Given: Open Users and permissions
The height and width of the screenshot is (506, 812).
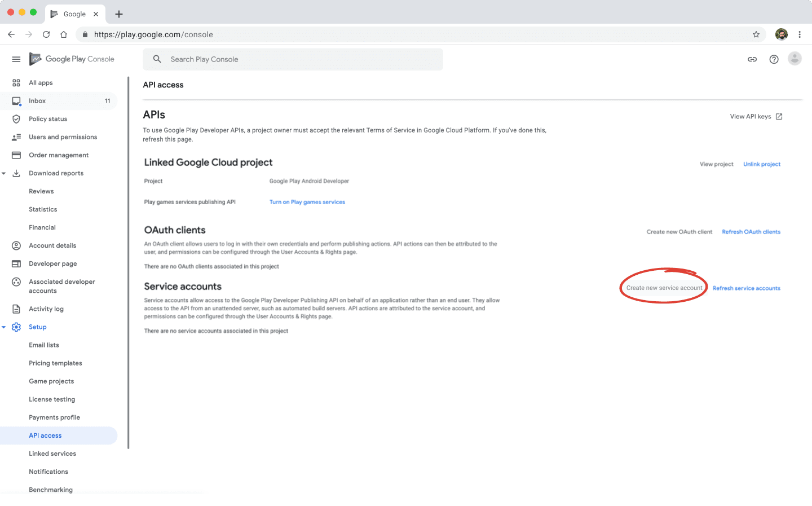Looking at the screenshot, I should (x=63, y=137).
